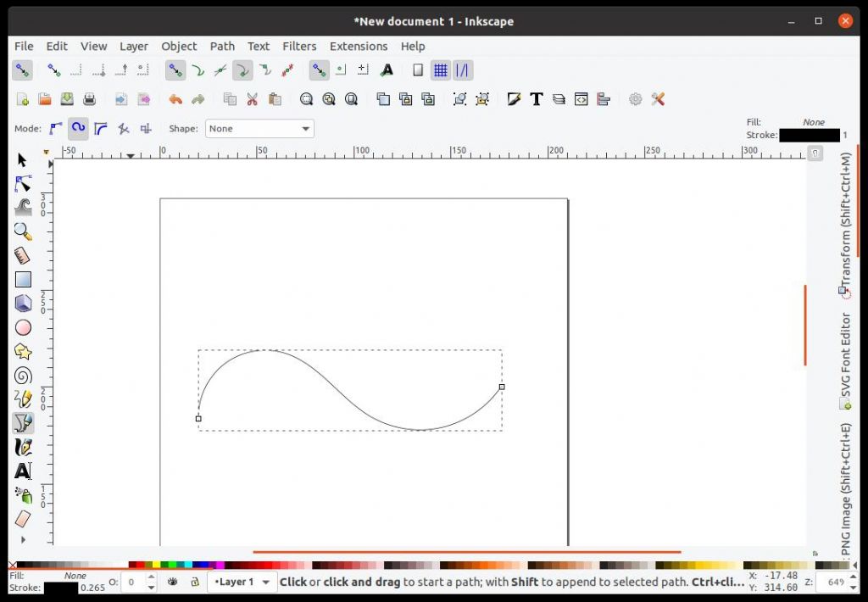The width and height of the screenshot is (868, 602).
Task: Toggle Layer 1 visibility eye in status bar
Action: click(x=173, y=582)
